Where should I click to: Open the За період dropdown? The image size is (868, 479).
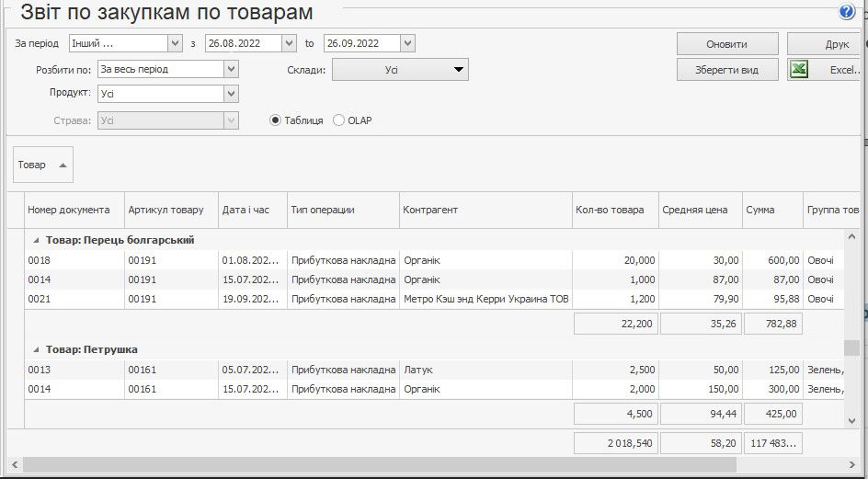coord(175,43)
